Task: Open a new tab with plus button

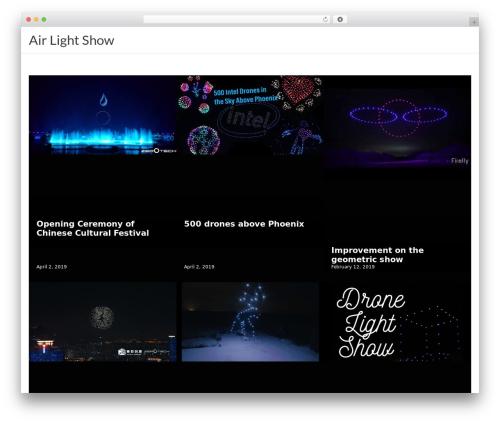Action: pos(474,22)
